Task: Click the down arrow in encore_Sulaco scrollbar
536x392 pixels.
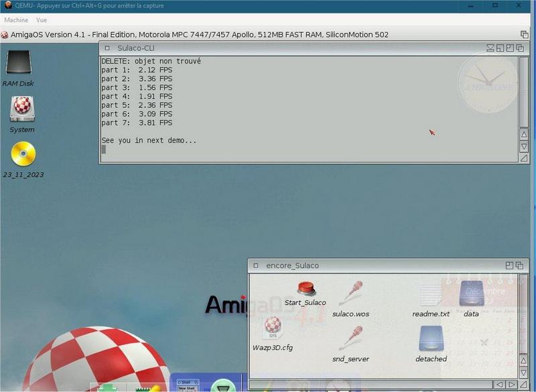Action: [x=523, y=373]
